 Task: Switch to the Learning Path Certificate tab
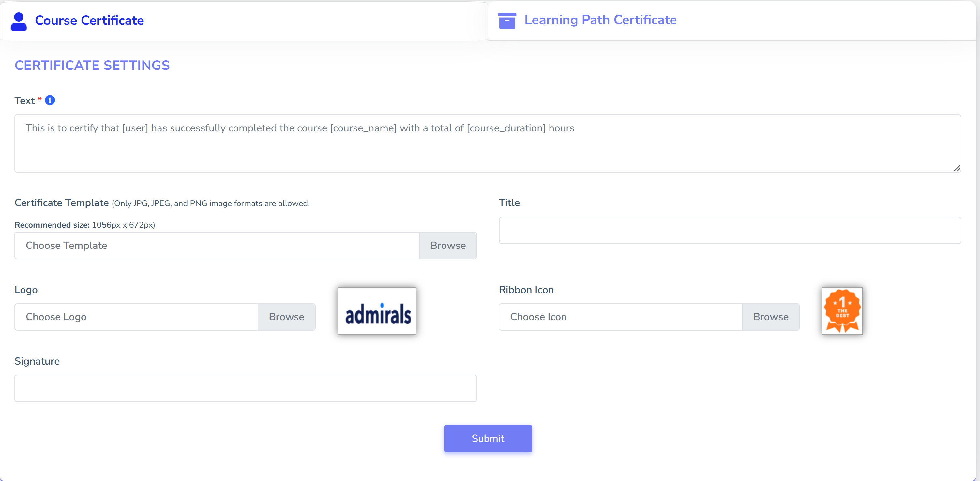[x=600, y=20]
